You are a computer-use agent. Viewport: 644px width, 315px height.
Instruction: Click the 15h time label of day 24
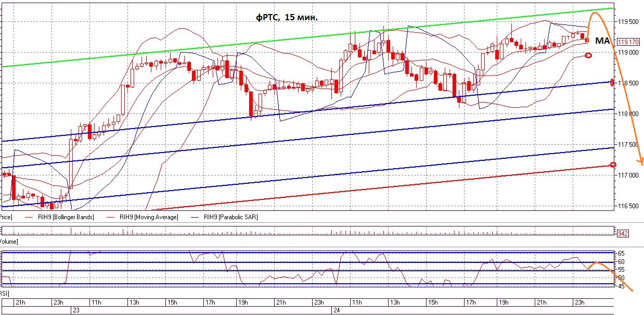pos(432,303)
